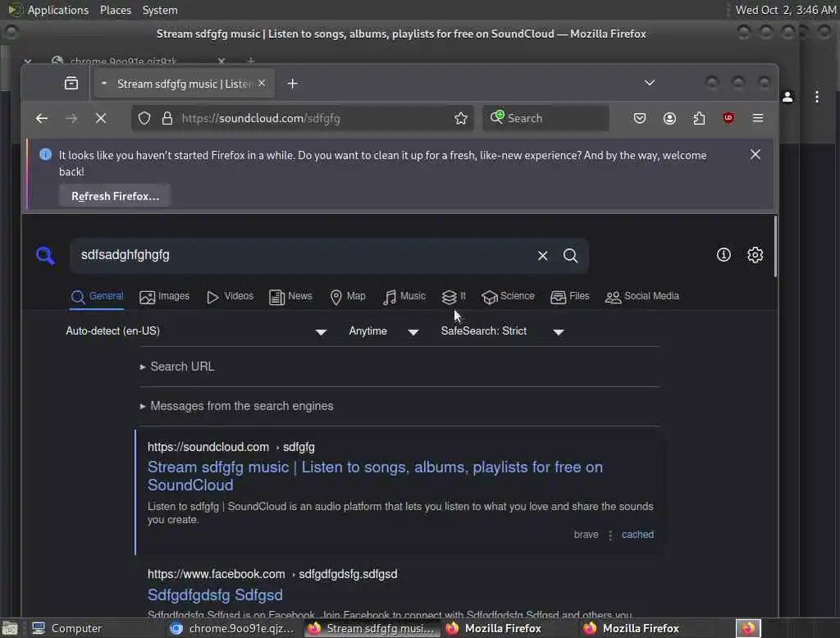Viewport: 840px width, 638px height.
Task: Click the blue search logo icon
Action: pyautogui.click(x=46, y=256)
